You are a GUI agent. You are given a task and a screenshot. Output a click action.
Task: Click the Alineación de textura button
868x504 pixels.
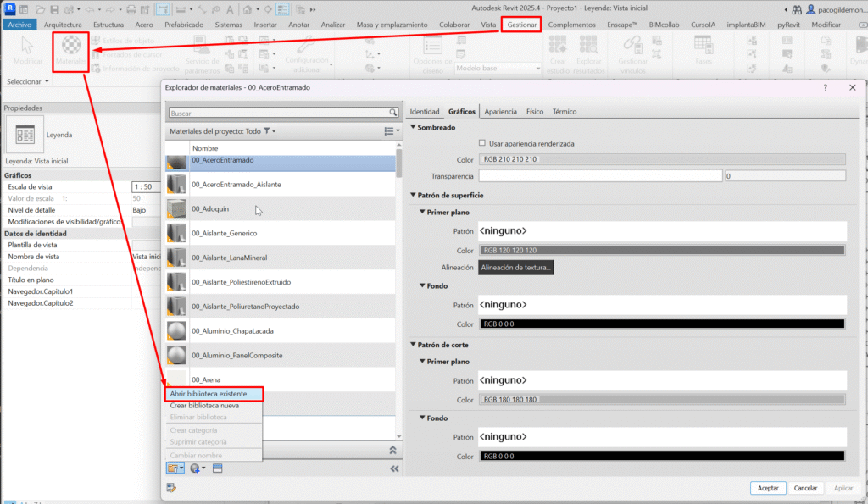click(517, 267)
